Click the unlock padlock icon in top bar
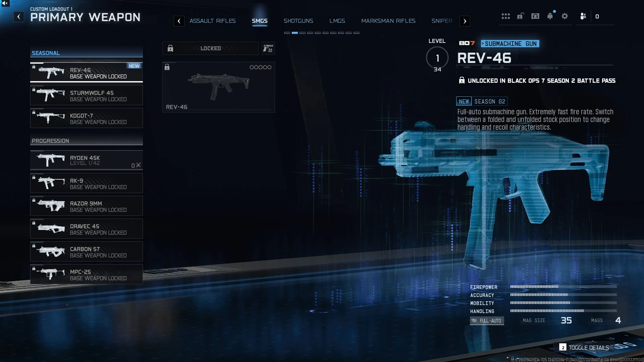 (520, 16)
